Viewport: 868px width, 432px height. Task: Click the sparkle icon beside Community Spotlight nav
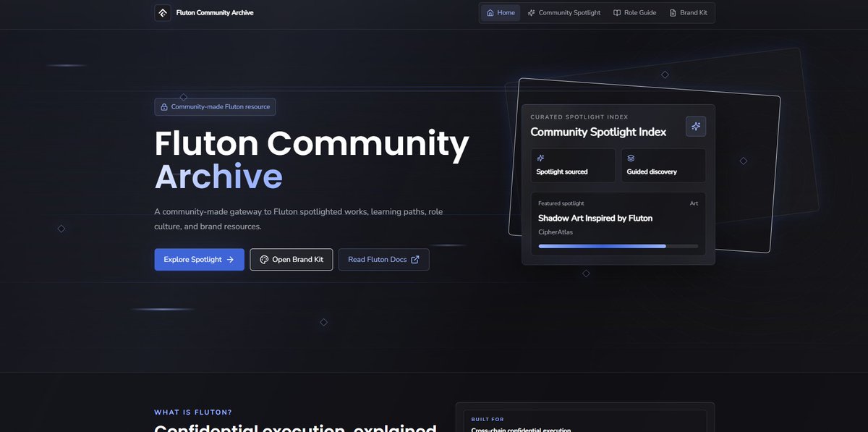(532, 13)
